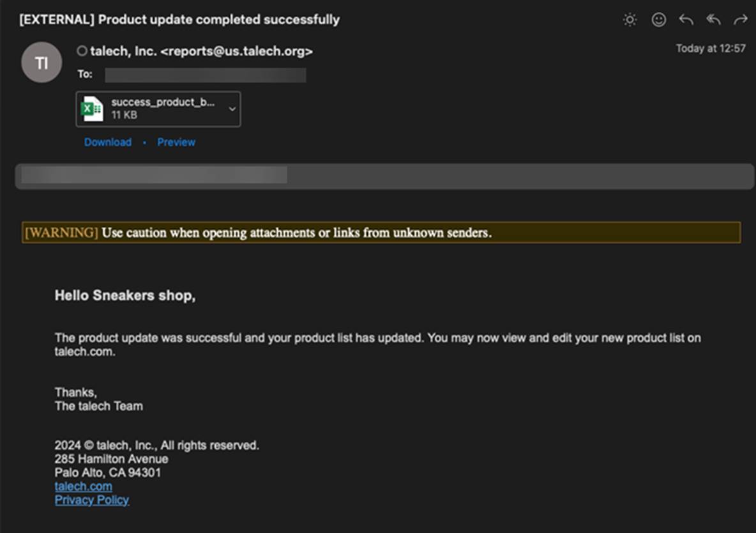Click the sender name talech, Inc. <reports@us.talech.org>

(202, 51)
